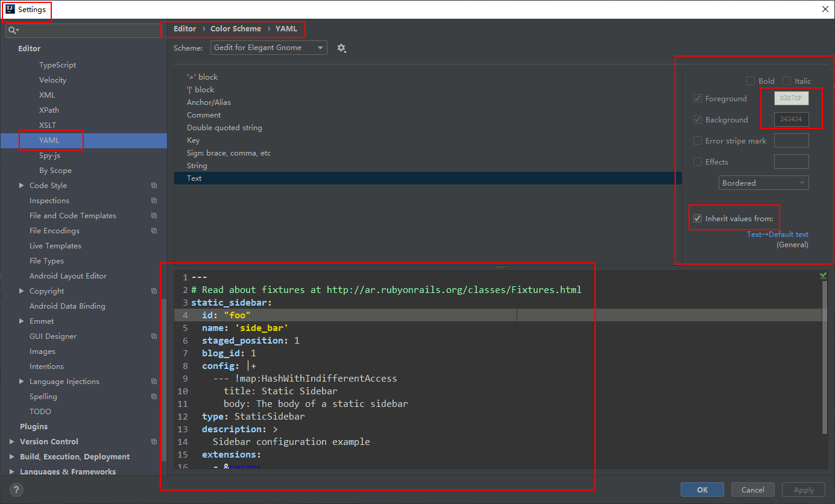
Task: Enable the Error stripe mark checkbox
Action: (698, 140)
